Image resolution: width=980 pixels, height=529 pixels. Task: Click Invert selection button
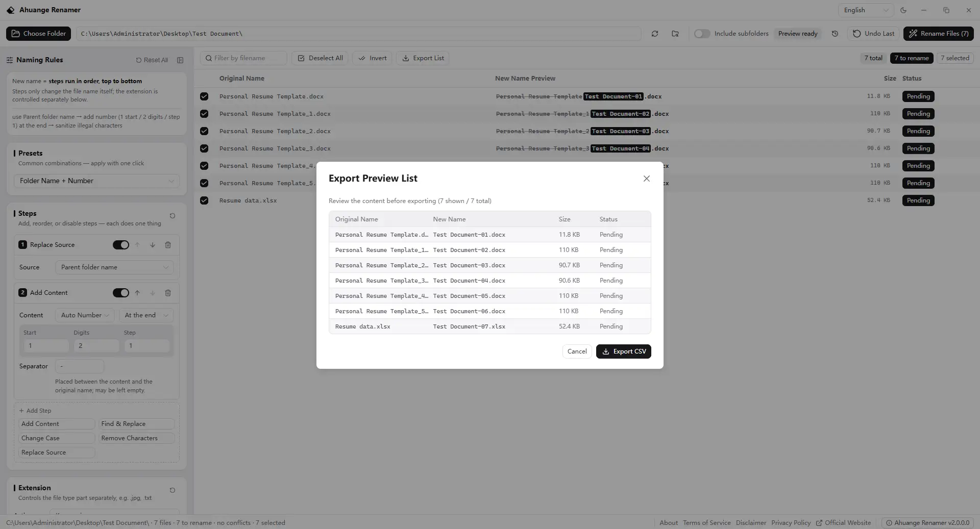(x=372, y=58)
